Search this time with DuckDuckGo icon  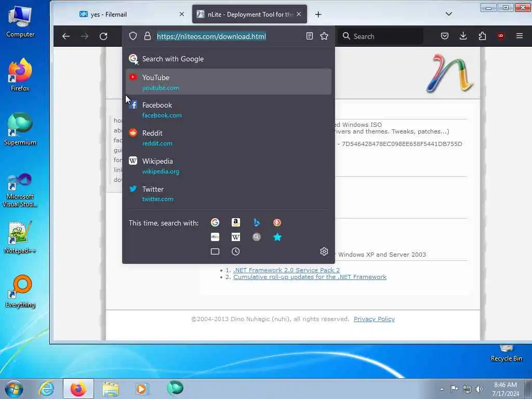pos(277,222)
